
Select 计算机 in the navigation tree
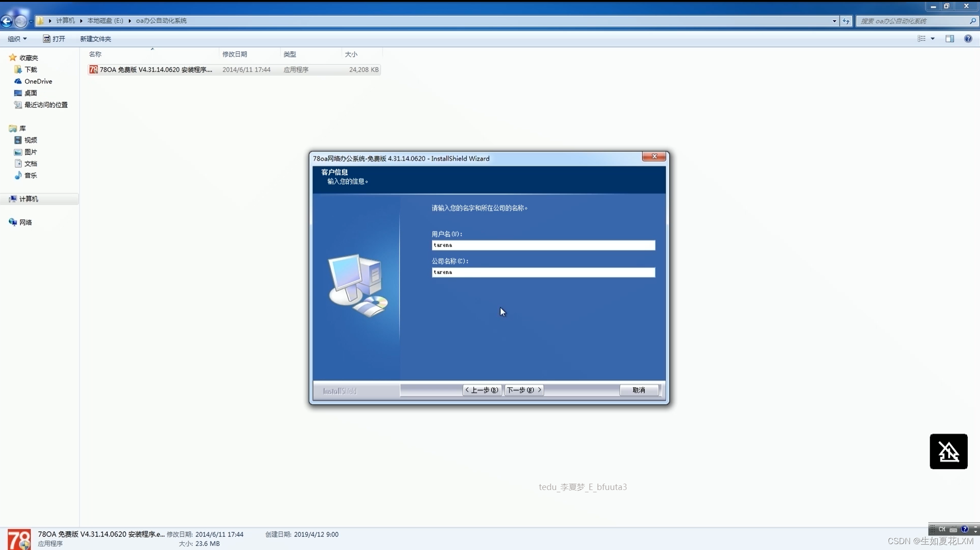coord(28,199)
